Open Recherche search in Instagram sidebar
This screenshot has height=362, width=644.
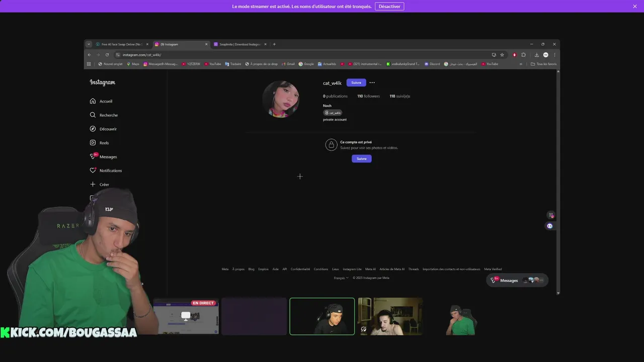tap(104, 115)
